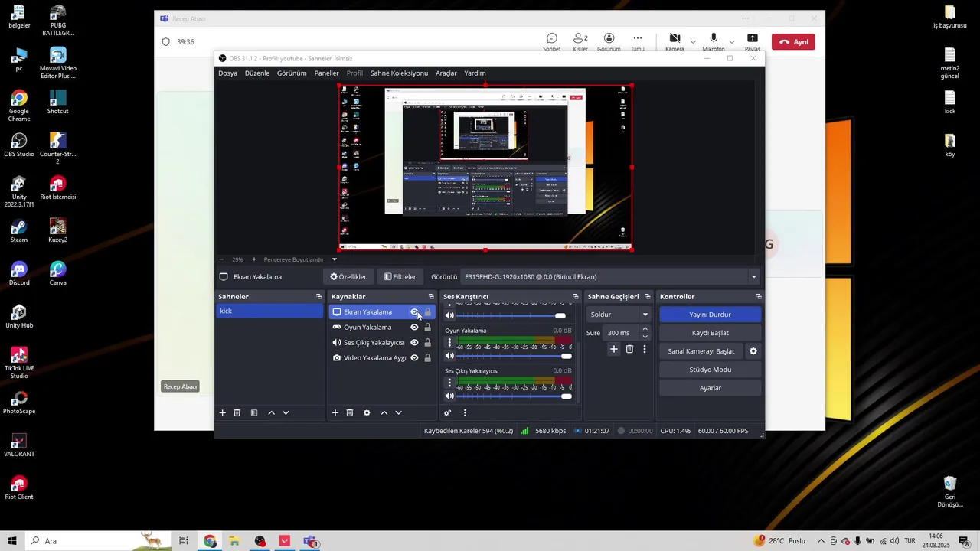Undock the Ses Karıştırıcı panel with its float icon
The height and width of the screenshot is (551, 980).
click(x=576, y=297)
